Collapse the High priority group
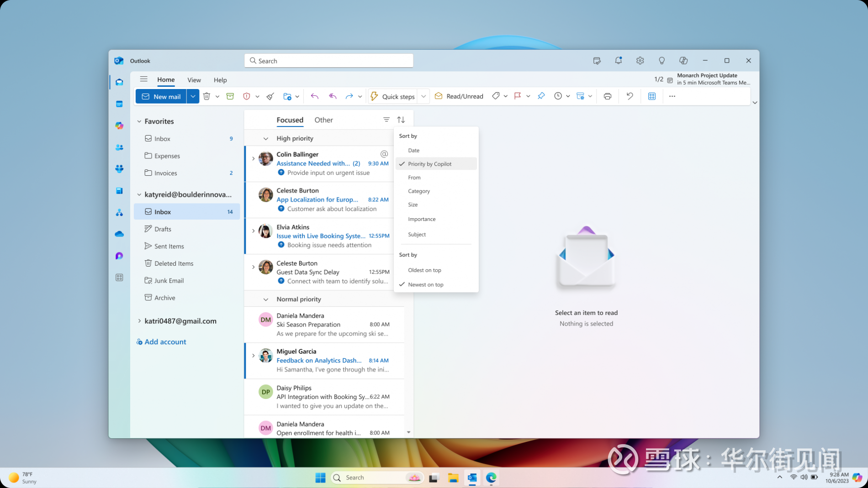Image resolution: width=868 pixels, height=488 pixels. pyautogui.click(x=265, y=138)
